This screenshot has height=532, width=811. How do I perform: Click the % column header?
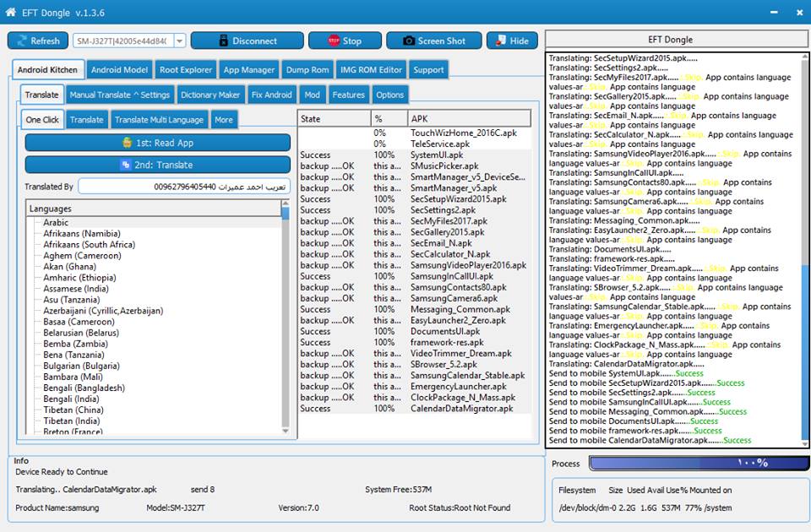coord(389,119)
